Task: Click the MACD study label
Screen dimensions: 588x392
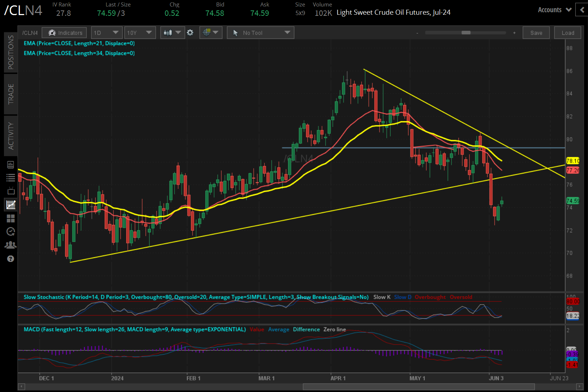Action: [135, 329]
